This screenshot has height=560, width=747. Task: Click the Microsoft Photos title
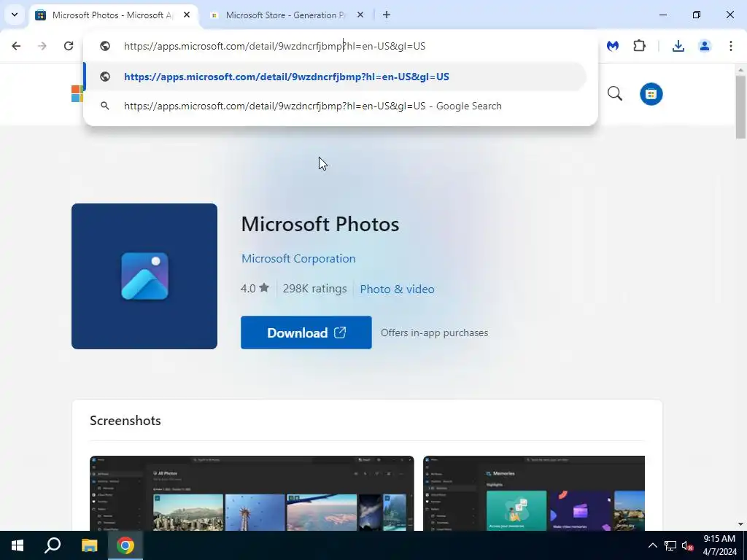pos(320,225)
